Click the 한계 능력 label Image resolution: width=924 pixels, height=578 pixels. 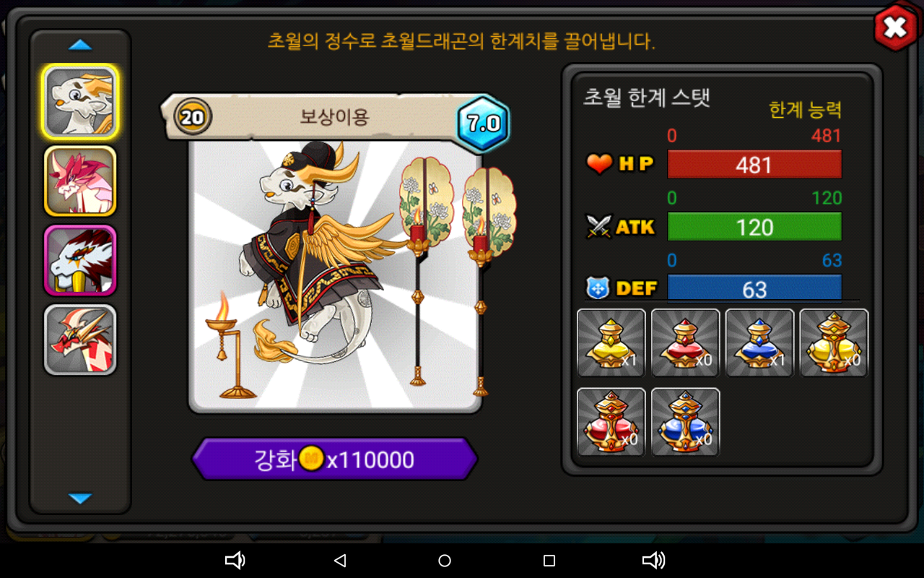pos(806,110)
